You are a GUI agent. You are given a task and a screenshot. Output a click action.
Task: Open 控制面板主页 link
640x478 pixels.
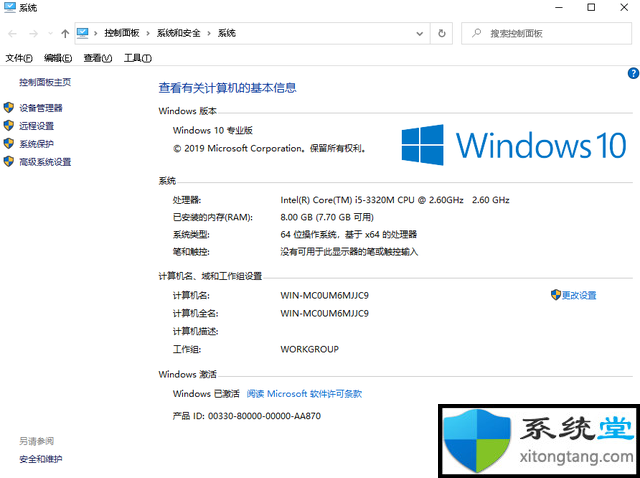tap(45, 82)
